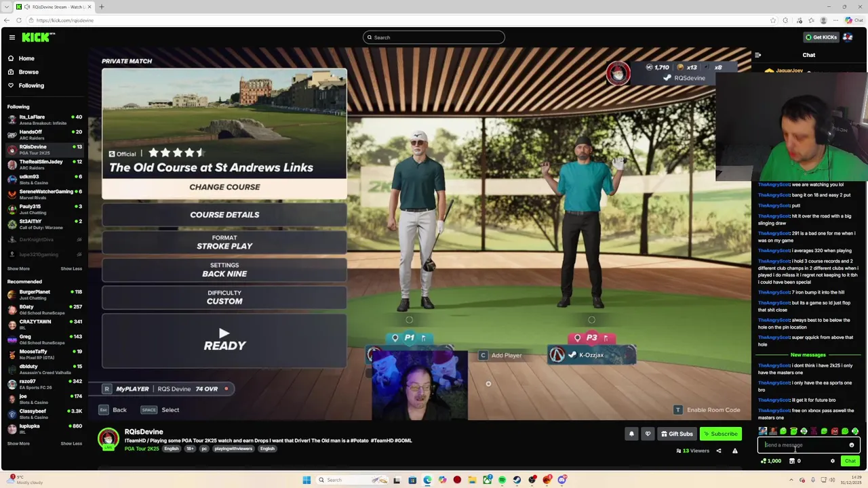
Task: Open Discord from the taskbar
Action: pyautogui.click(x=562, y=480)
